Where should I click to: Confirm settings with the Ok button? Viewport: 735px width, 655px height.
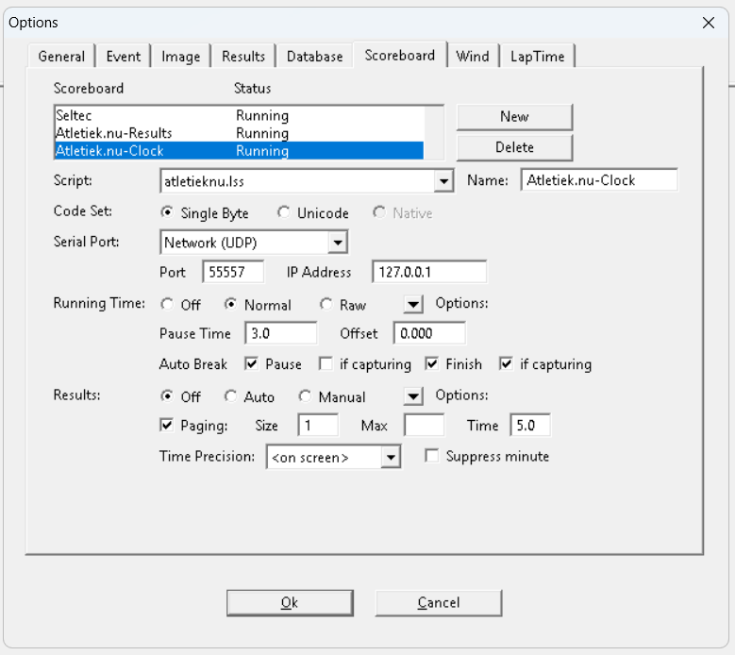pos(288,603)
